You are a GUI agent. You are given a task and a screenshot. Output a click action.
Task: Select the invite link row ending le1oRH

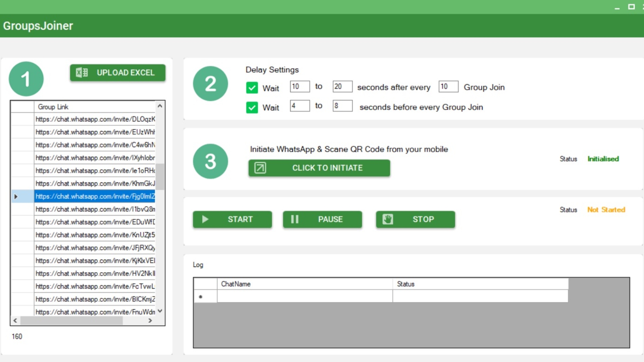95,171
